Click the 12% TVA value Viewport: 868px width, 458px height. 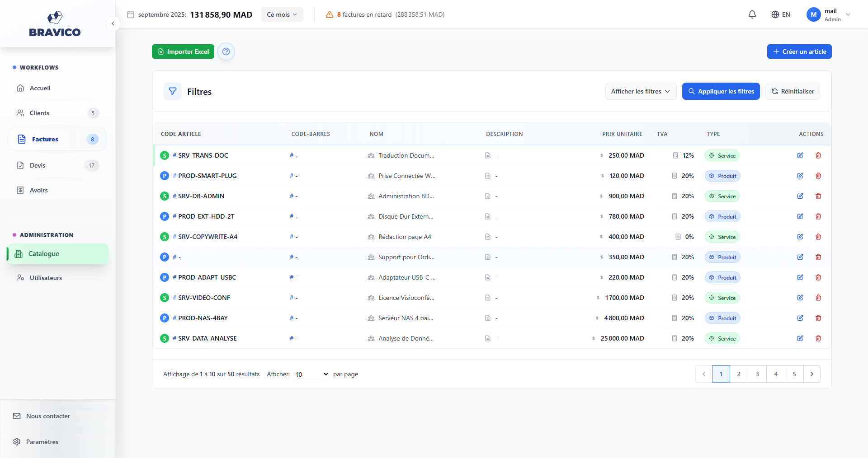tap(688, 155)
